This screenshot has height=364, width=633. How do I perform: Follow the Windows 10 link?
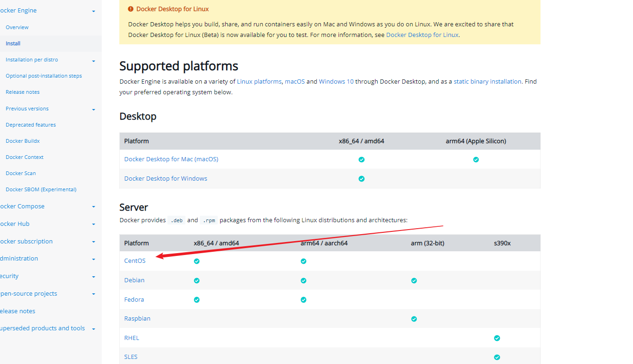(x=336, y=81)
